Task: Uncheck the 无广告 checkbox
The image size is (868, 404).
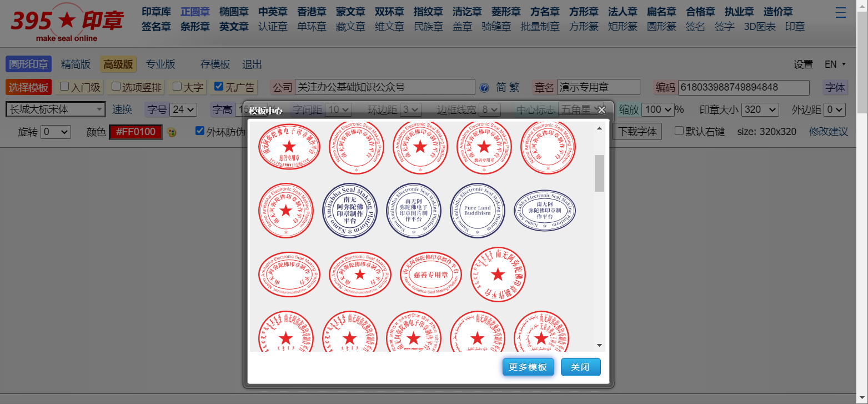Action: coord(219,87)
